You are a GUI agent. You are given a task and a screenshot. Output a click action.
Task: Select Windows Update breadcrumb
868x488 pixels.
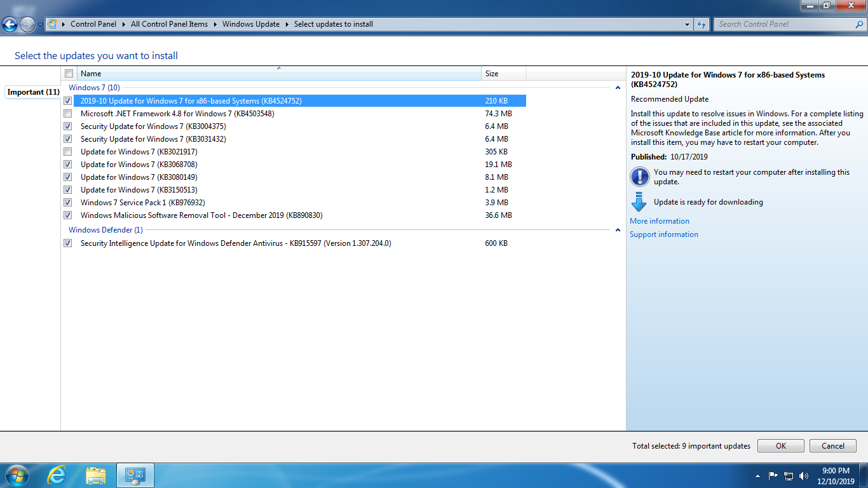coord(251,24)
